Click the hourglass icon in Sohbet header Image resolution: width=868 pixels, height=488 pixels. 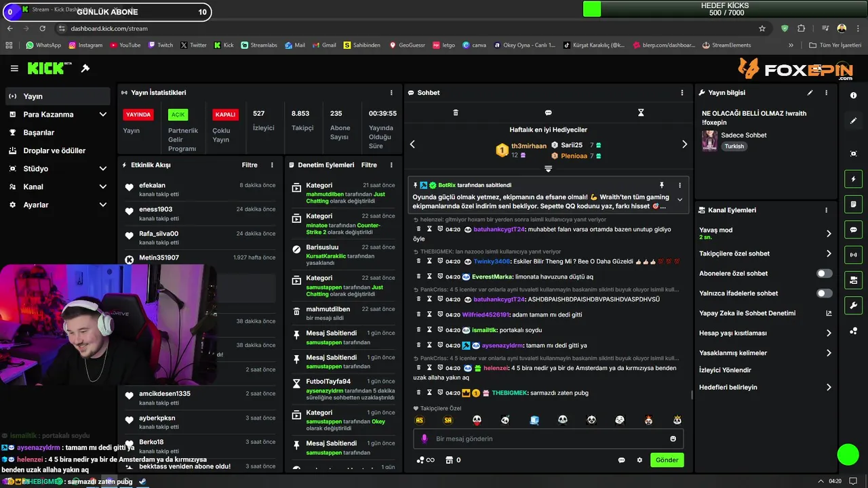pos(641,113)
